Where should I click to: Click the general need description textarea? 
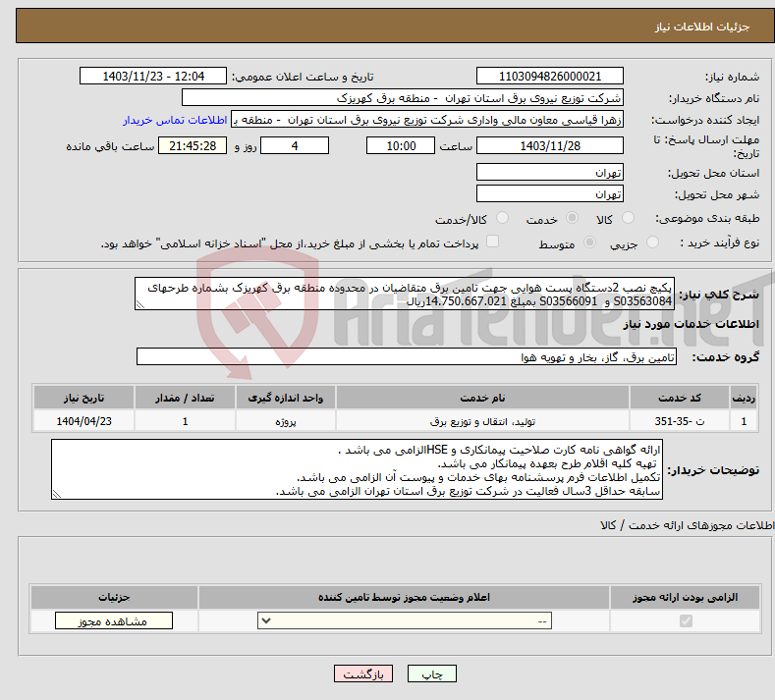tap(405, 294)
